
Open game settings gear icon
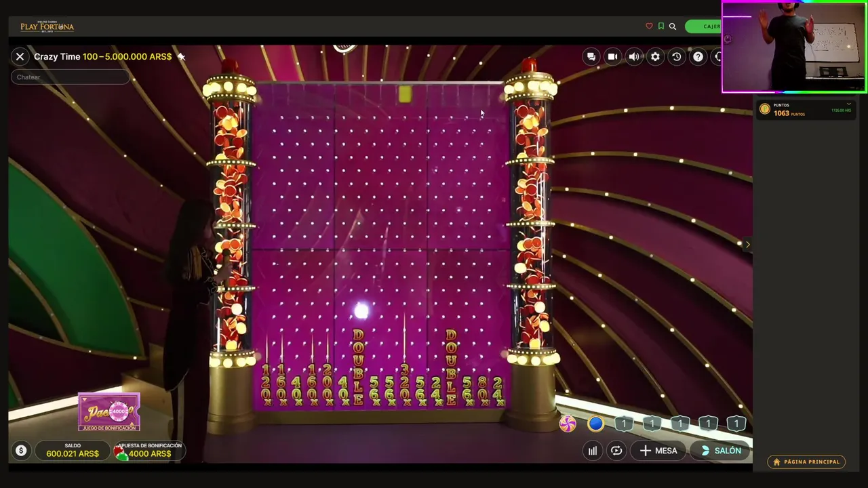click(655, 57)
